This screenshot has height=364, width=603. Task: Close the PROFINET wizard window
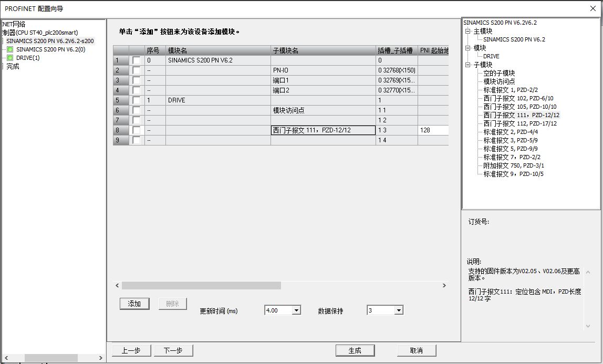593,8
